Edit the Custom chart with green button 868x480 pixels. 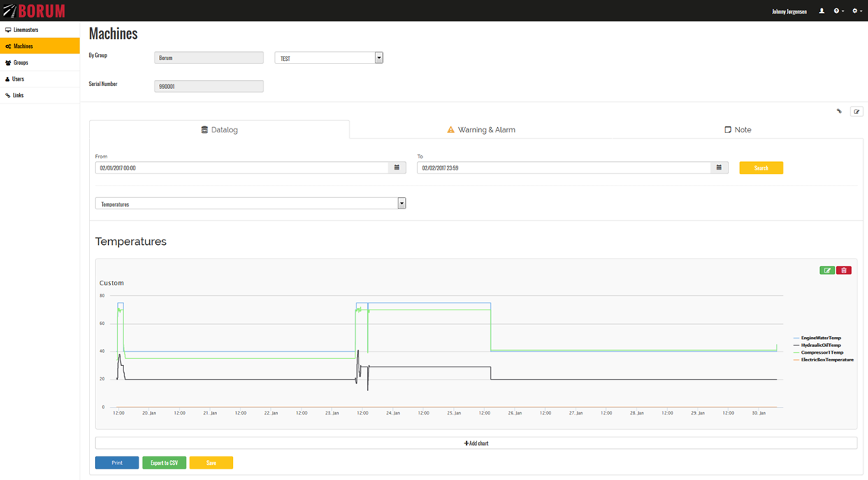[x=827, y=270]
